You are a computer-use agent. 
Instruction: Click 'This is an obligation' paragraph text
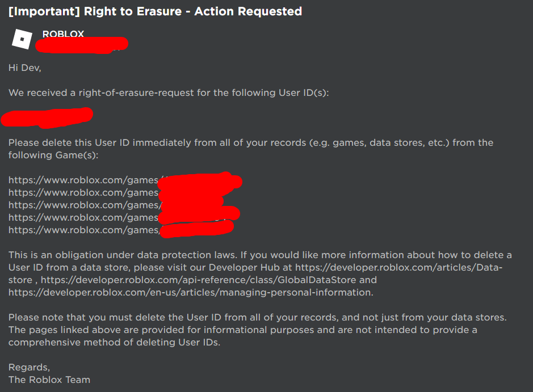point(260,273)
